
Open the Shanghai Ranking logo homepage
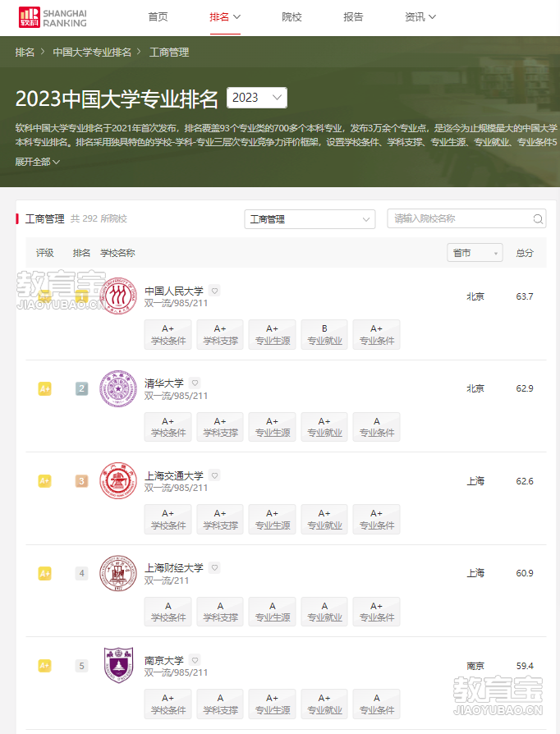pyautogui.click(x=53, y=17)
